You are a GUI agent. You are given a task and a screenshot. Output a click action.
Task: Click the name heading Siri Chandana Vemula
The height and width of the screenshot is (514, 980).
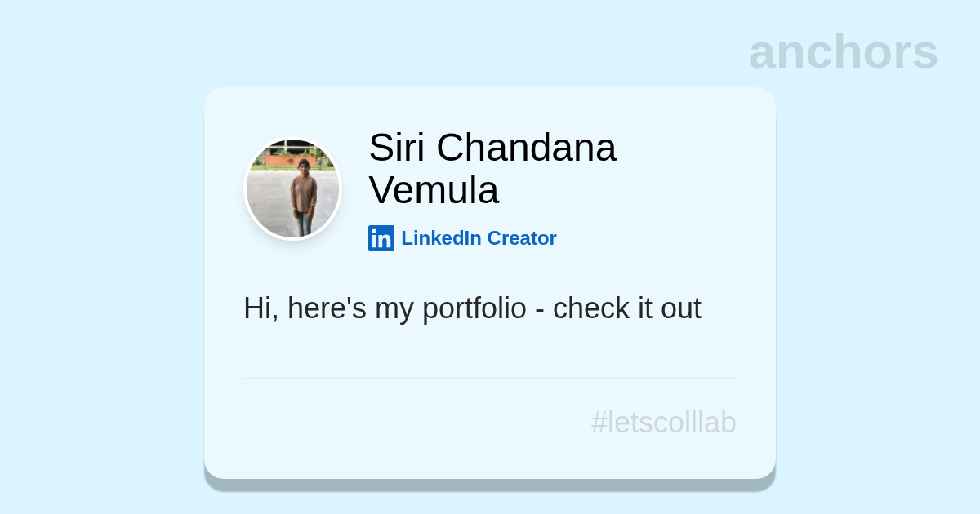(492, 169)
